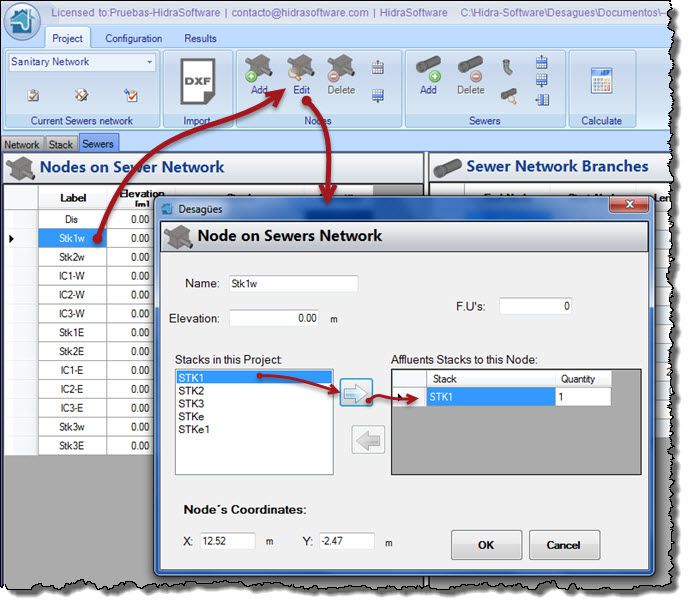Select the IC1-W node row

point(72,276)
